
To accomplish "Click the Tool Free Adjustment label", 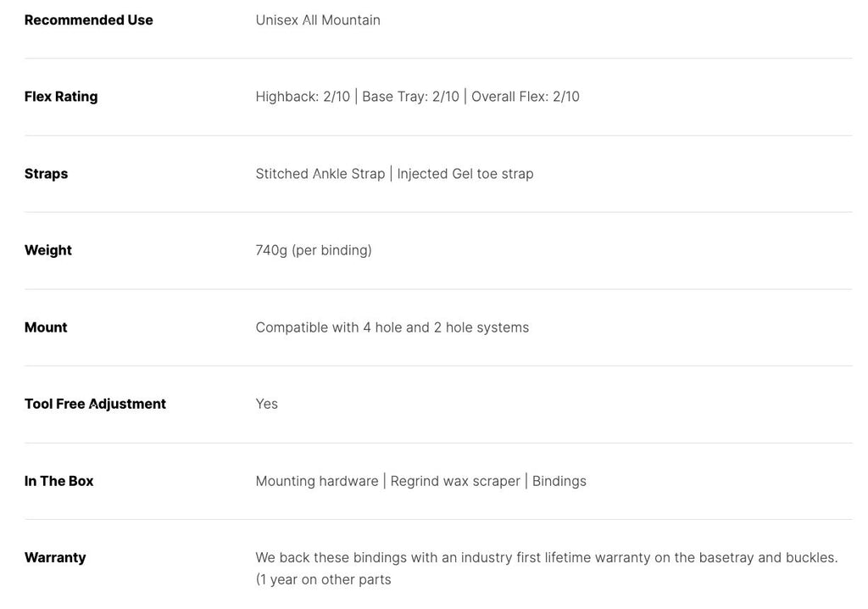I will click(x=95, y=404).
